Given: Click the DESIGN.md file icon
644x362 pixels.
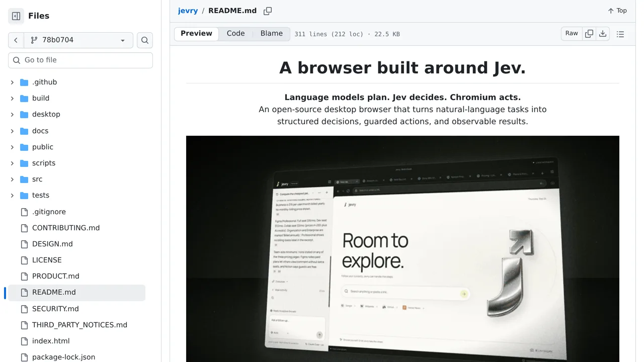Looking at the screenshot, I should click(24, 244).
